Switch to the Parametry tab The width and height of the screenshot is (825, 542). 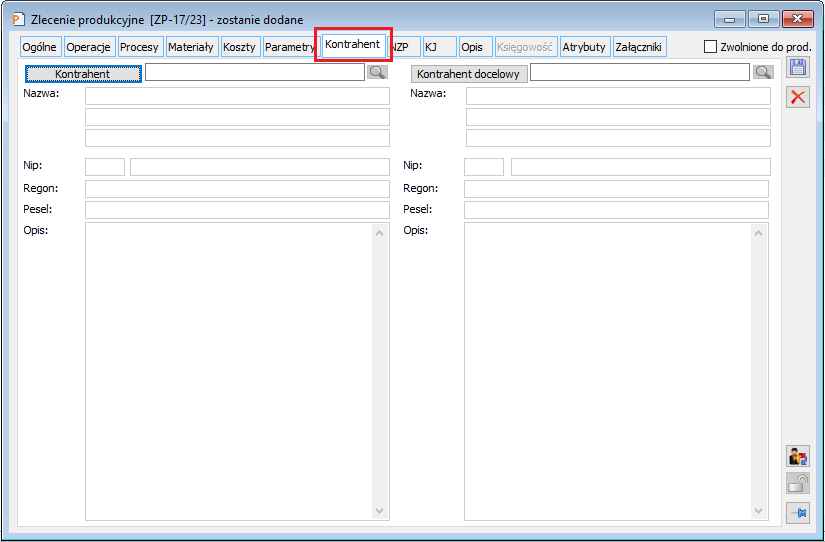point(289,47)
